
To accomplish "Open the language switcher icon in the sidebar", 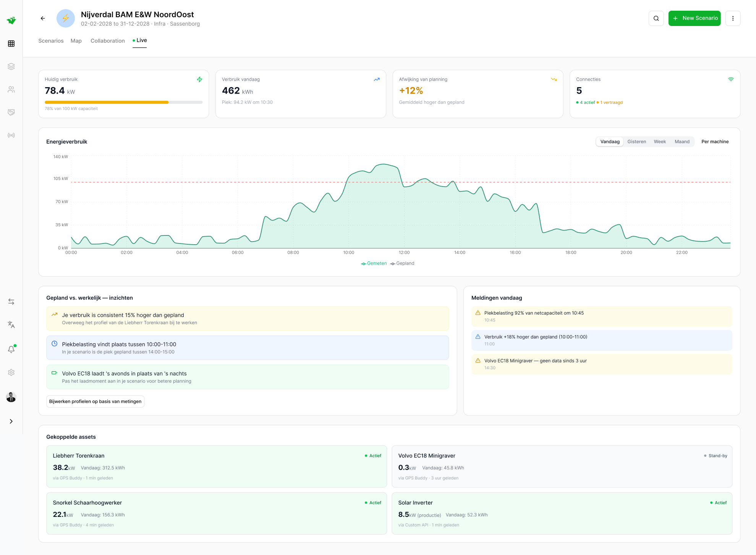I will 11,325.
